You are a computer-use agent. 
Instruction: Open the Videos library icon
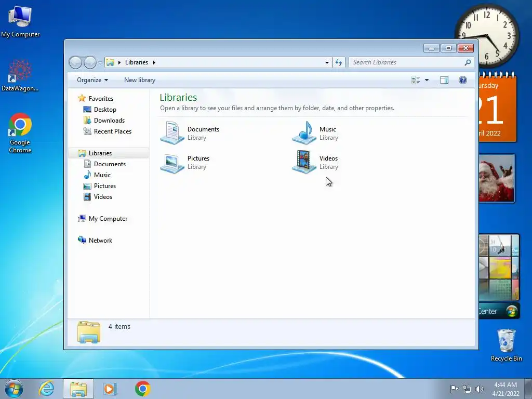point(304,162)
